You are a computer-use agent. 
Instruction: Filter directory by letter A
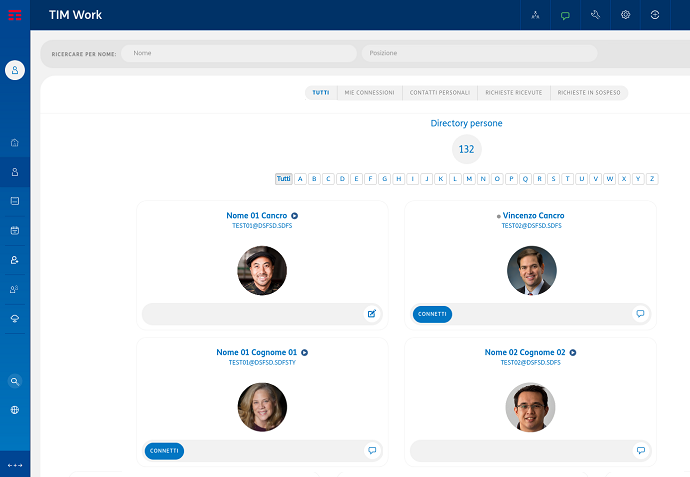coord(300,179)
